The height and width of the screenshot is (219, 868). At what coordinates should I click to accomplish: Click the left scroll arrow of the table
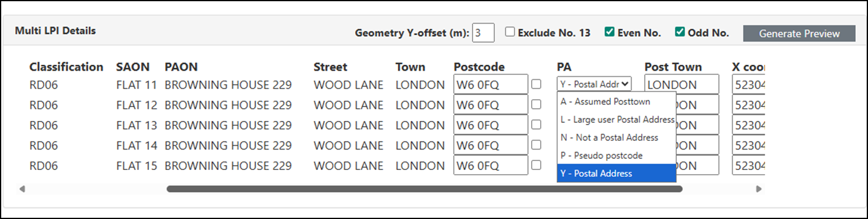click(x=22, y=189)
